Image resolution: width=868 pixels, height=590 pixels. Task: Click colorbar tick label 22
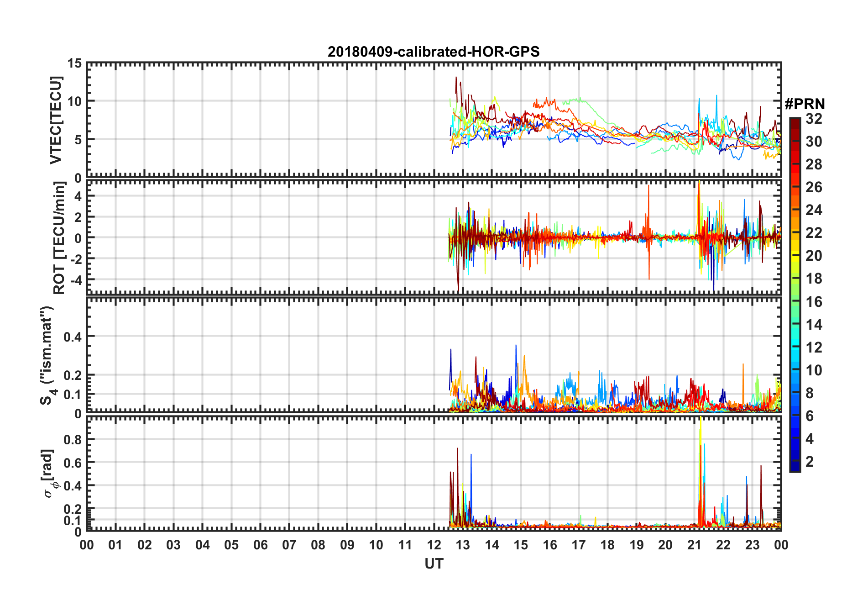[x=814, y=233]
